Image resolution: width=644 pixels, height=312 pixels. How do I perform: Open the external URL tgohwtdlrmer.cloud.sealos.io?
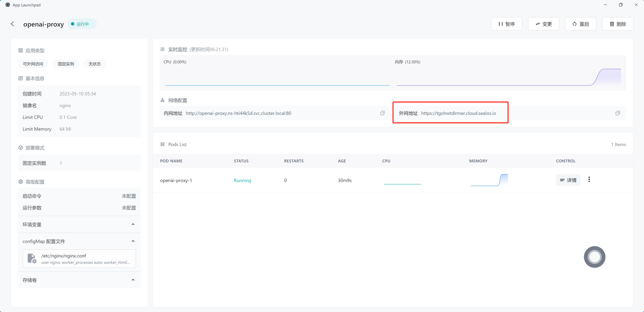tap(458, 113)
